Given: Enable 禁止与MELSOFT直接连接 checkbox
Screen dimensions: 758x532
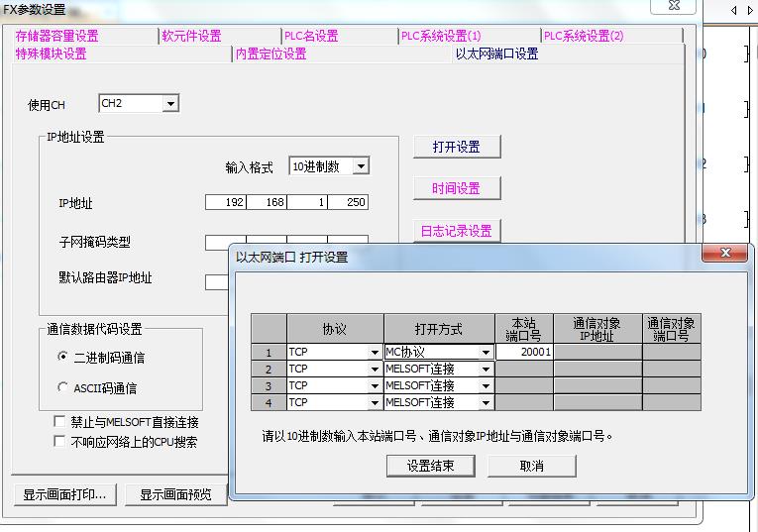Looking at the screenshot, I should 60,422.
